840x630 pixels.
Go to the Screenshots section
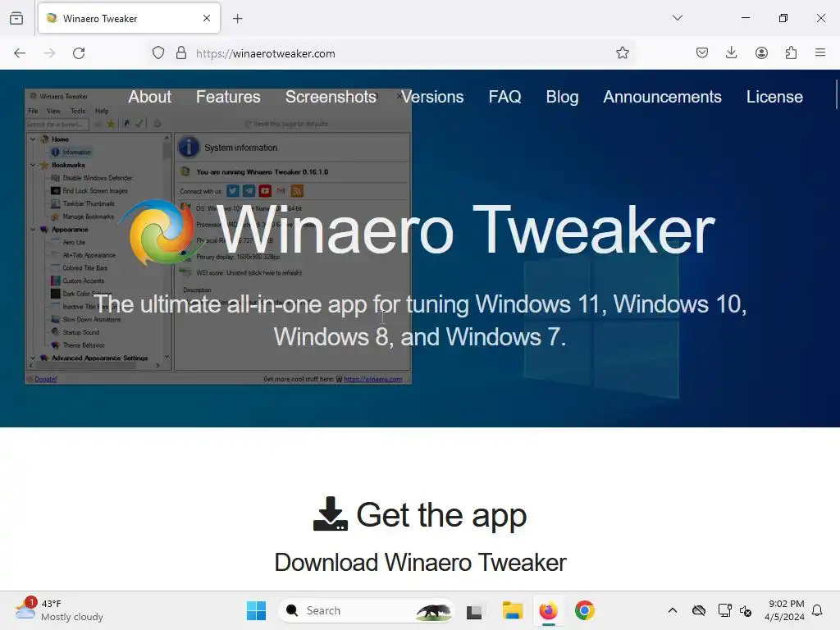click(331, 97)
